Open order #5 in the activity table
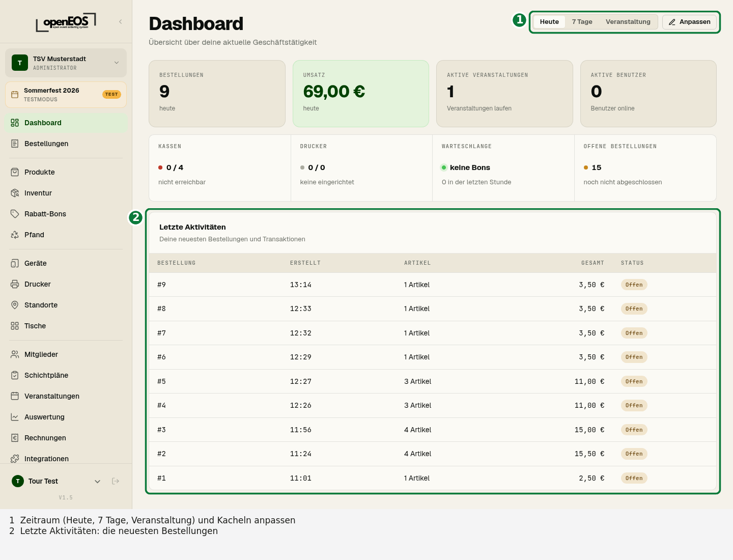The width and height of the screenshot is (733, 560). click(433, 381)
